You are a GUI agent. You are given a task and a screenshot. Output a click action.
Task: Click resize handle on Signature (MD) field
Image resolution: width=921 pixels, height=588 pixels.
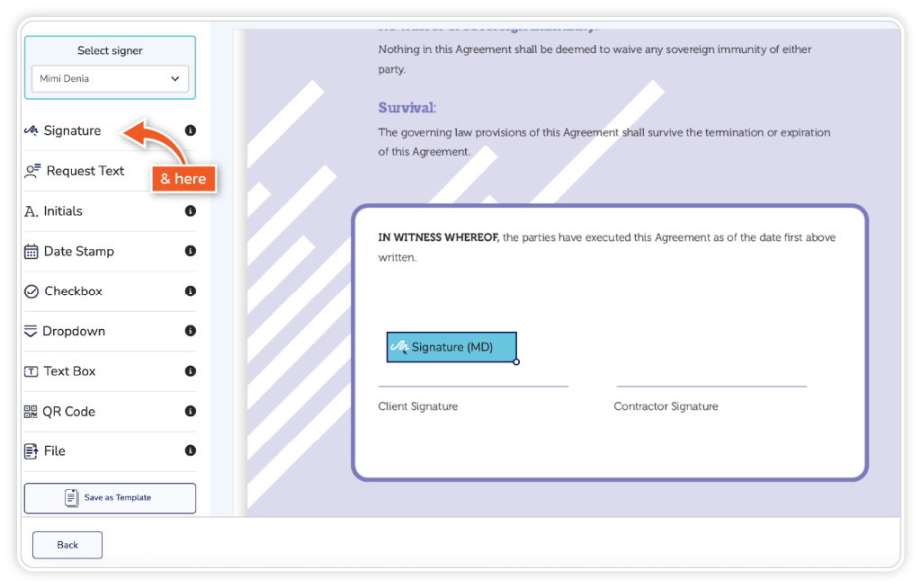click(x=516, y=362)
